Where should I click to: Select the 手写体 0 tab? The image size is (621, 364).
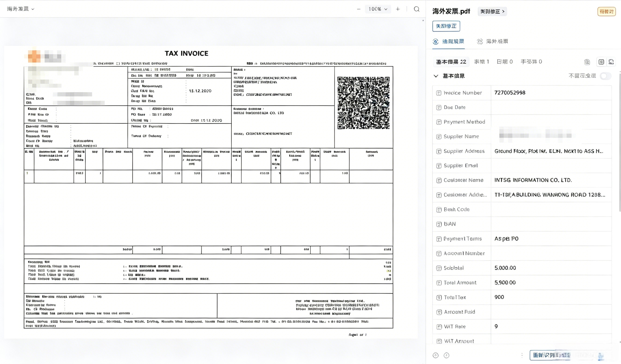[x=531, y=62]
